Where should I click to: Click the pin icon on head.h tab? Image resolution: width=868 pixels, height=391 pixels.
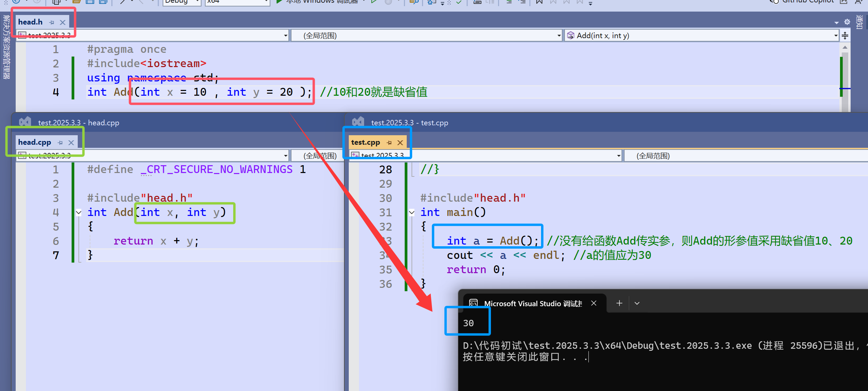(x=52, y=22)
